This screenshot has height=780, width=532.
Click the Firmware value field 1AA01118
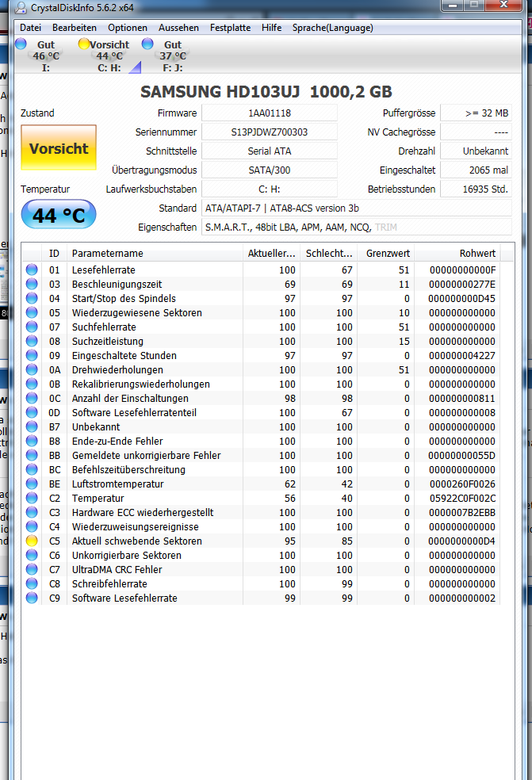[x=270, y=113]
